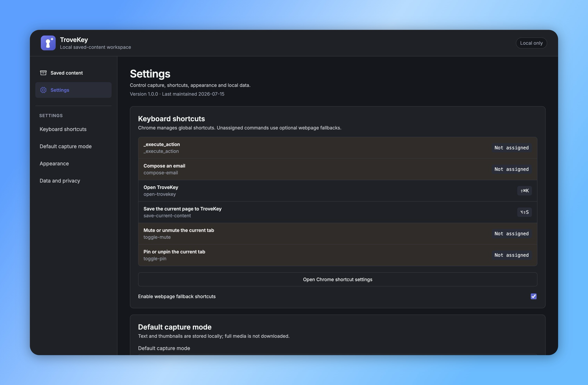The width and height of the screenshot is (588, 385).
Task: Click the Settings page heading
Action: [x=150, y=74]
